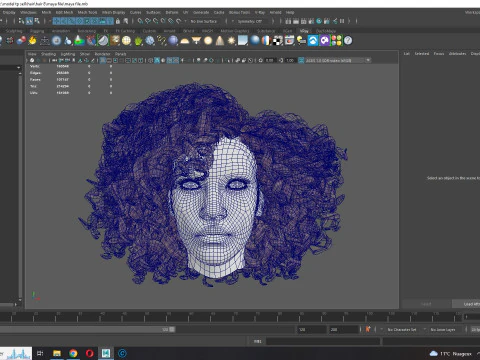
Task: Click the green plant proxy shelf icon
Action: (x=138, y=41)
